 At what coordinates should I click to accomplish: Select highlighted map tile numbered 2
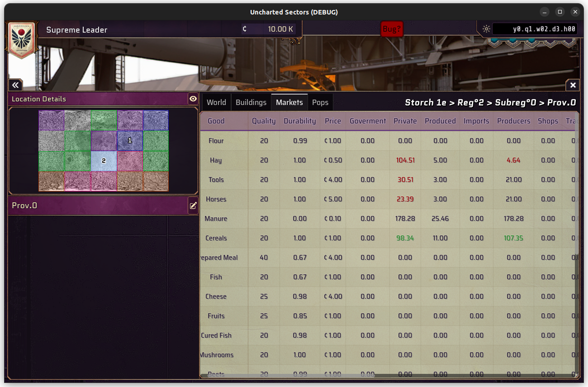104,161
